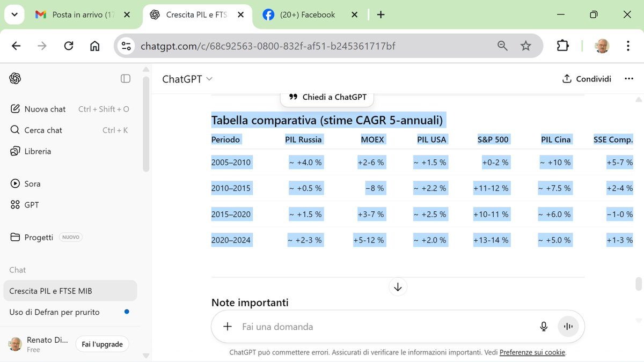Click the MOEX value −8 %

[374, 188]
